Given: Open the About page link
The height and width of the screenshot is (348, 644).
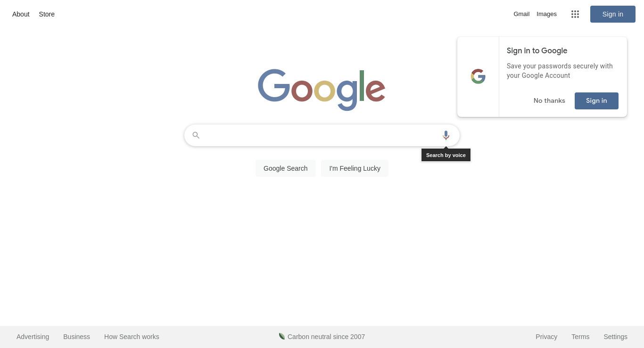Looking at the screenshot, I should [21, 14].
